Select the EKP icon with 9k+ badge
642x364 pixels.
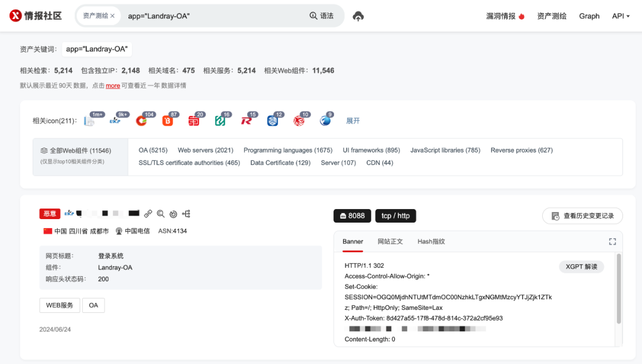coord(115,121)
